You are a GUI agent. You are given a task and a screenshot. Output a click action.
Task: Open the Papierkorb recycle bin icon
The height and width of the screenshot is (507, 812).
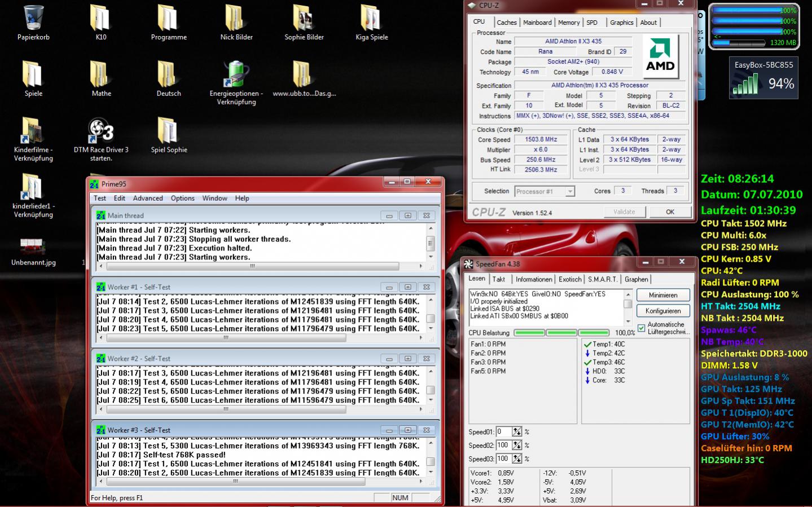(x=33, y=19)
